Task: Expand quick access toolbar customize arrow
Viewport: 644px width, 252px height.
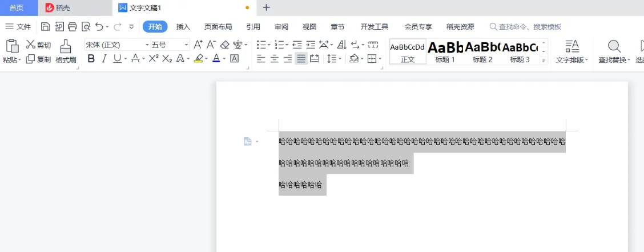Action: point(131,27)
